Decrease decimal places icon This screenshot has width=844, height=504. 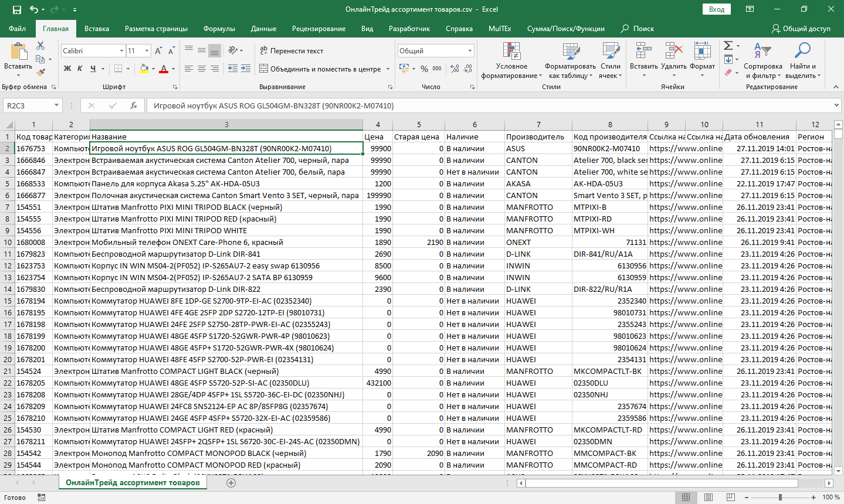click(468, 69)
